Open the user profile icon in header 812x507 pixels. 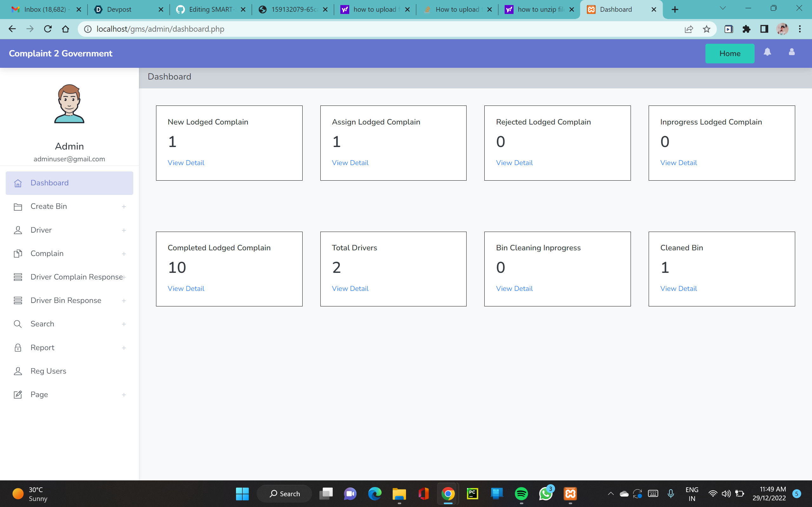coord(791,52)
